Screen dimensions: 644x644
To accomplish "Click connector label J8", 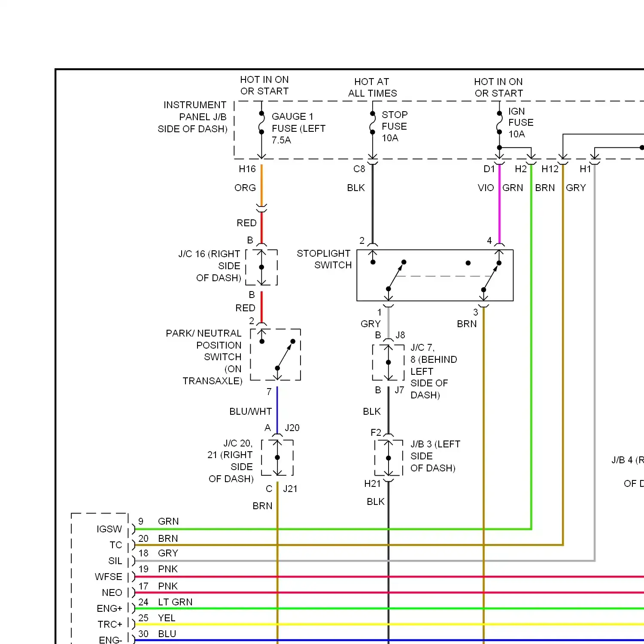I will pyautogui.click(x=400, y=335).
